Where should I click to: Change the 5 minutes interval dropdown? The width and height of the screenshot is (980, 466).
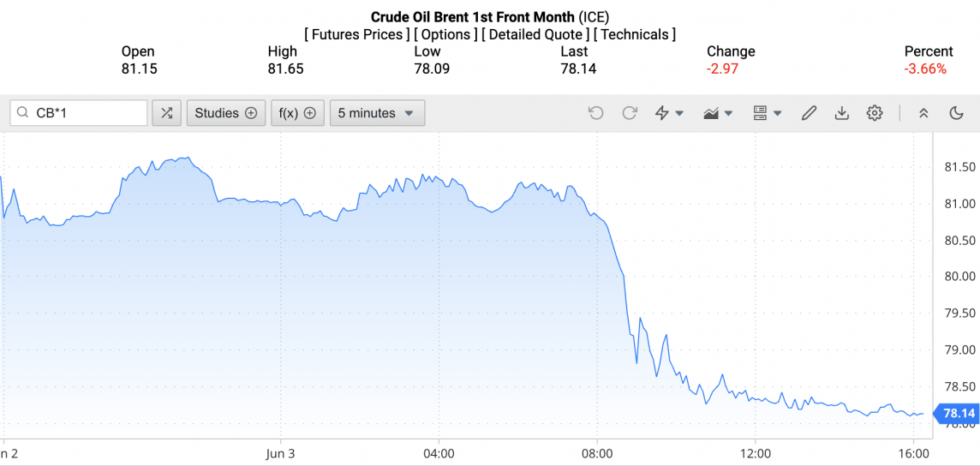[x=377, y=113]
